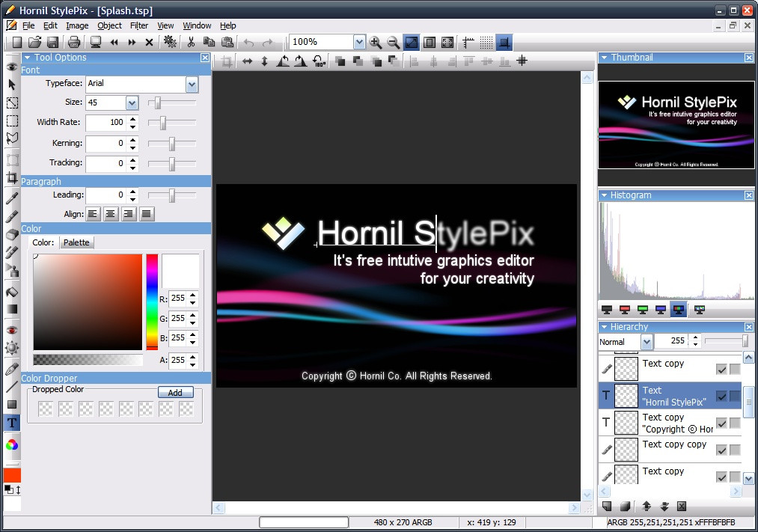
Task: Toggle lock box on "Copyright" text layer
Action: [x=735, y=424]
